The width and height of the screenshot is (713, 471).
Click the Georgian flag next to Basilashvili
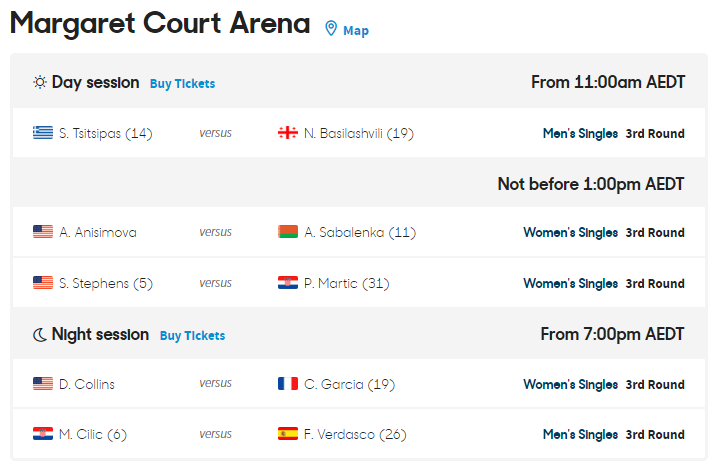[x=288, y=133]
